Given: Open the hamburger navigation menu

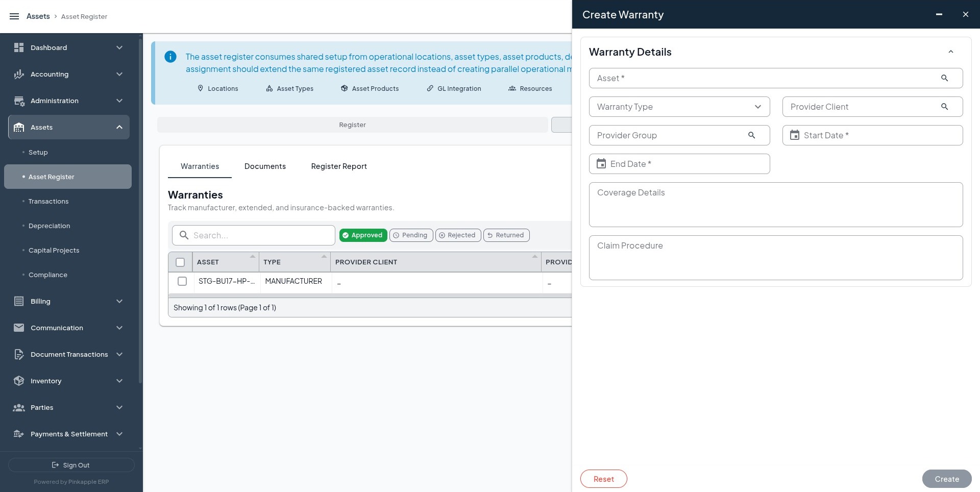Looking at the screenshot, I should pos(14,16).
